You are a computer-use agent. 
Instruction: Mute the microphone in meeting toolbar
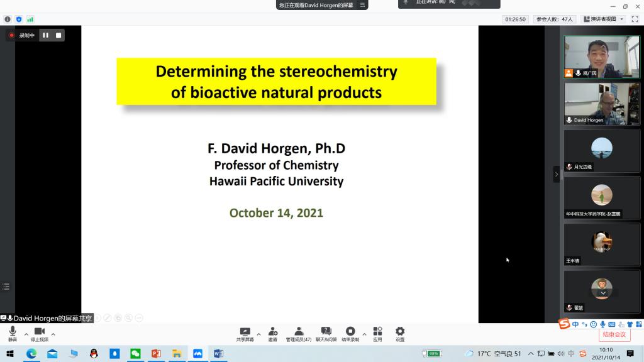click(x=13, y=333)
